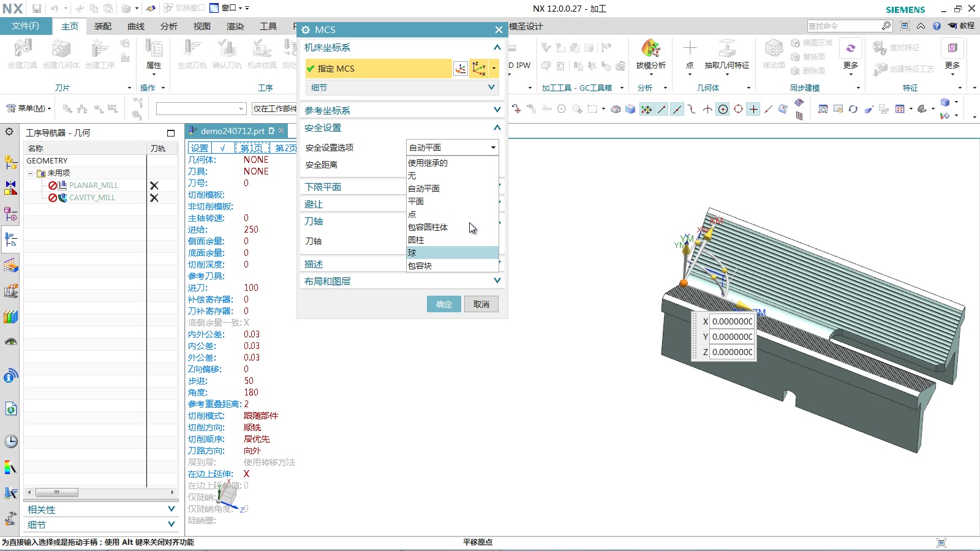Collapse the 机床坐标系 section
Viewport: 980px width, 551px height.
[x=497, y=47]
